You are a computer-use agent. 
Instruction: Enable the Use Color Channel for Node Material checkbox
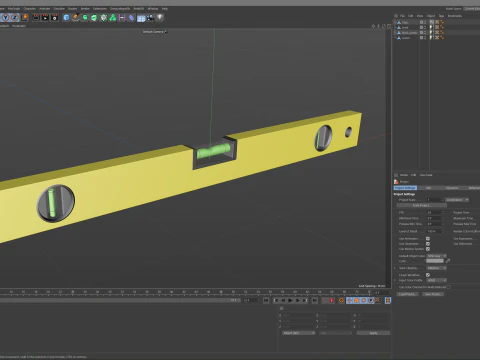449,287
